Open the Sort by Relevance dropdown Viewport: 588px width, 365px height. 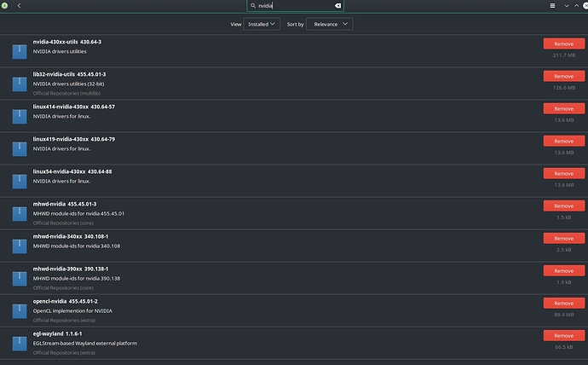329,24
